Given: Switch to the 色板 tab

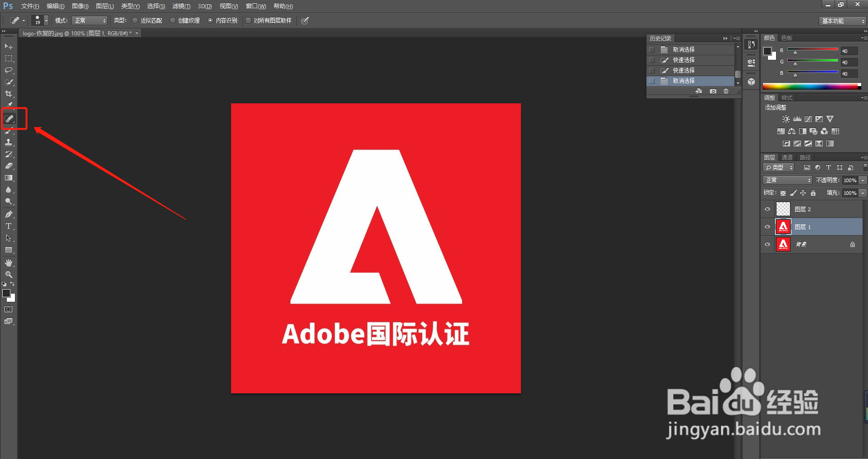Looking at the screenshot, I should coord(787,38).
